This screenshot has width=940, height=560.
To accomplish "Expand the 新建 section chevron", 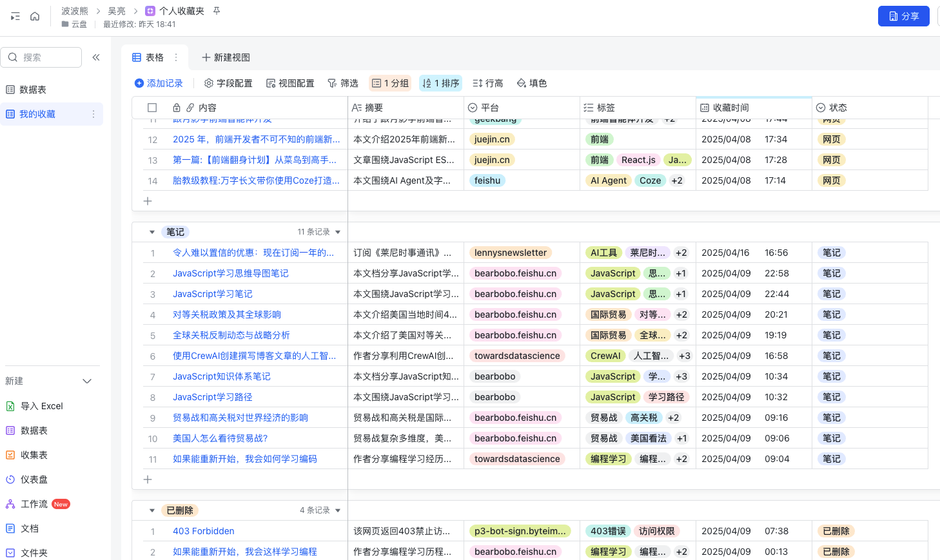I will (87, 381).
